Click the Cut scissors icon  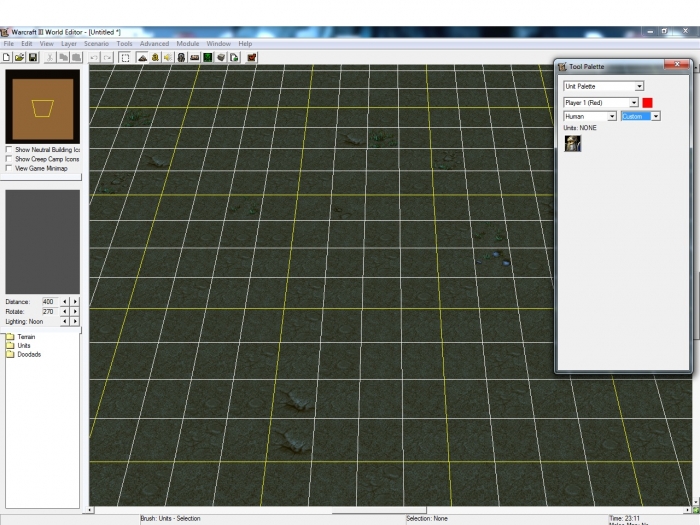point(50,58)
